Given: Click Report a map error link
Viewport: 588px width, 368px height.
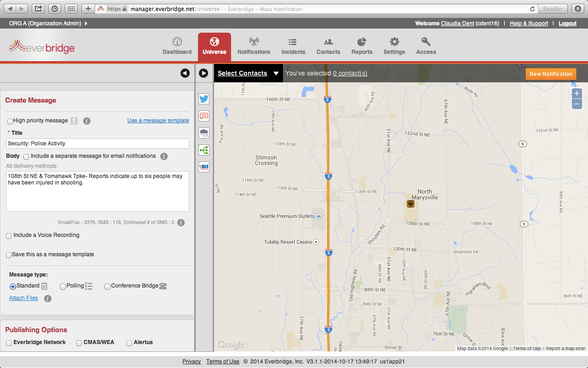Looking at the screenshot, I should (565, 349).
